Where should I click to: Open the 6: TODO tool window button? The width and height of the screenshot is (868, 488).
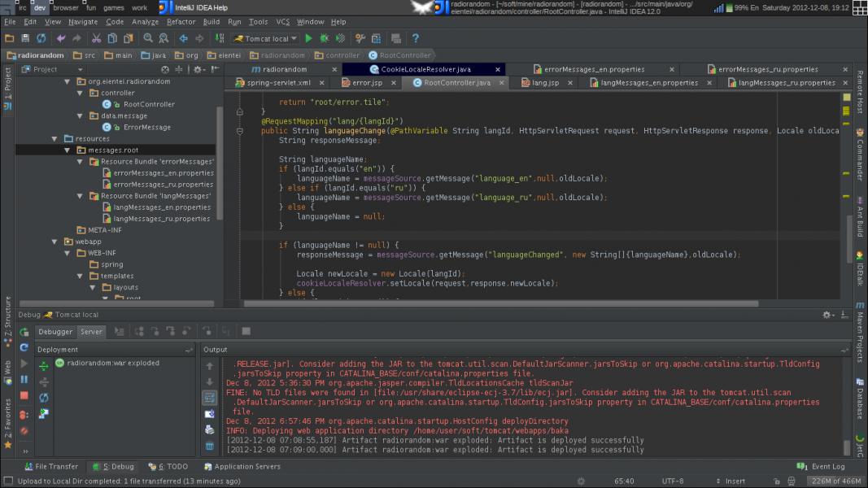[x=168, y=466]
